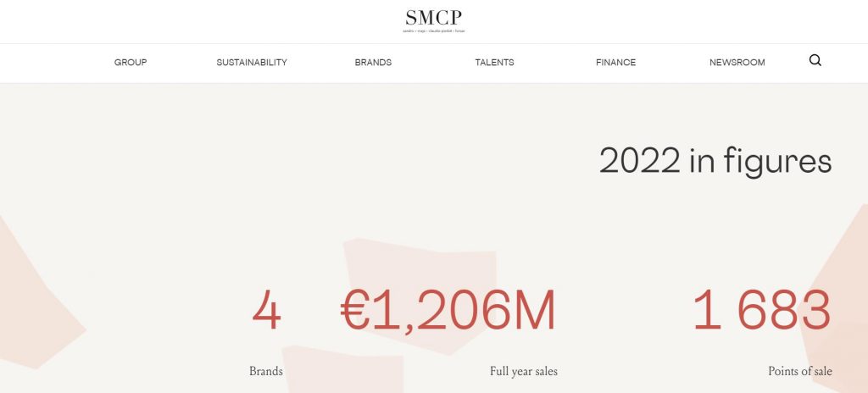Screen dimensions: 868x393
Task: Click the SMCP logo
Action: [434, 18]
